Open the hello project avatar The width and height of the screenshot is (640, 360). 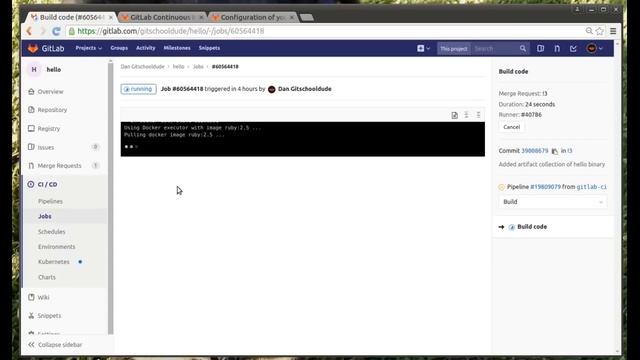click(x=34, y=70)
